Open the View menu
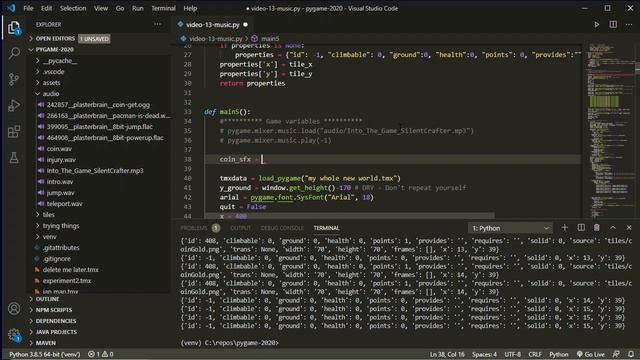The image size is (640, 360). [x=101, y=8]
